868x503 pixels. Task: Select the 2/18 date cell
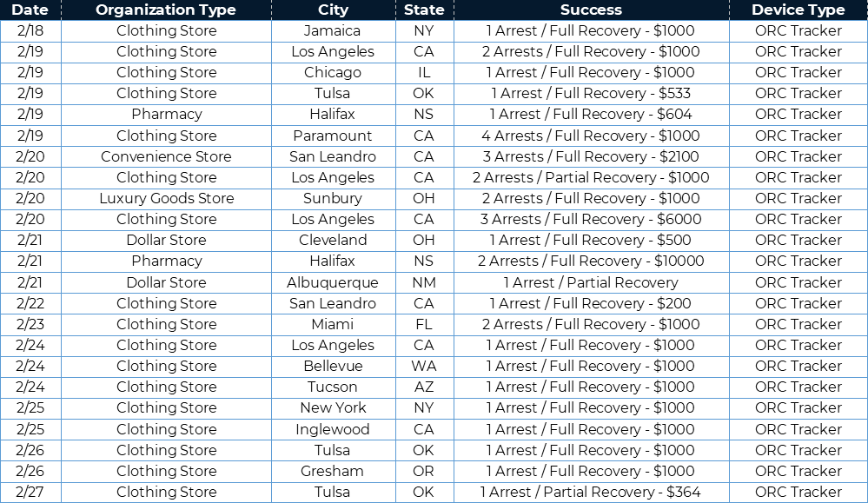30,30
